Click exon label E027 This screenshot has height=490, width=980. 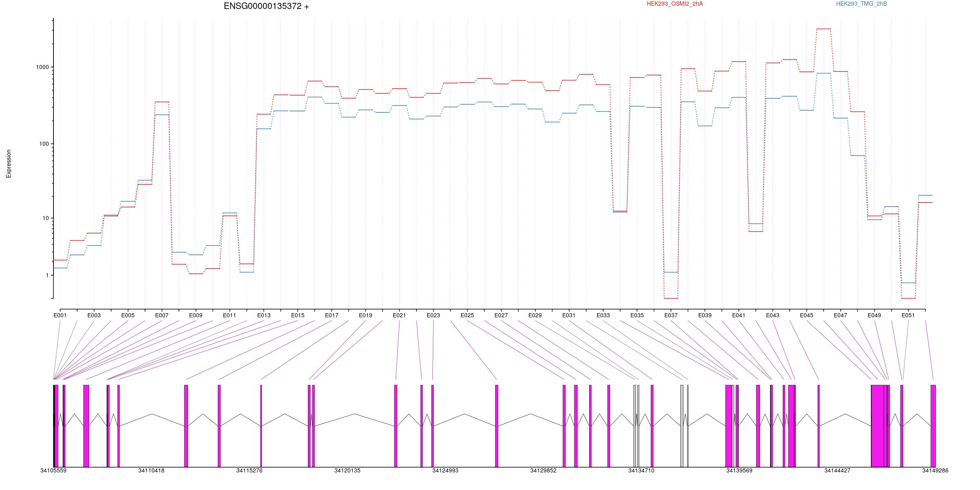pos(501,315)
